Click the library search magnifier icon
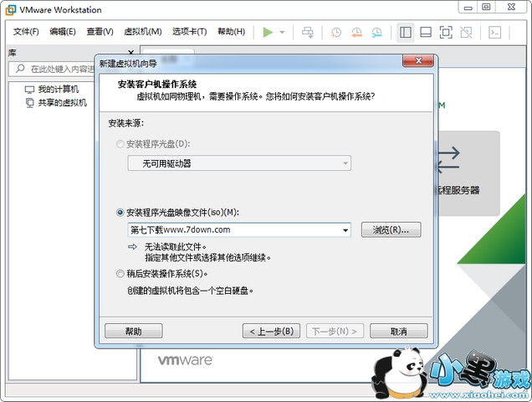 20,69
